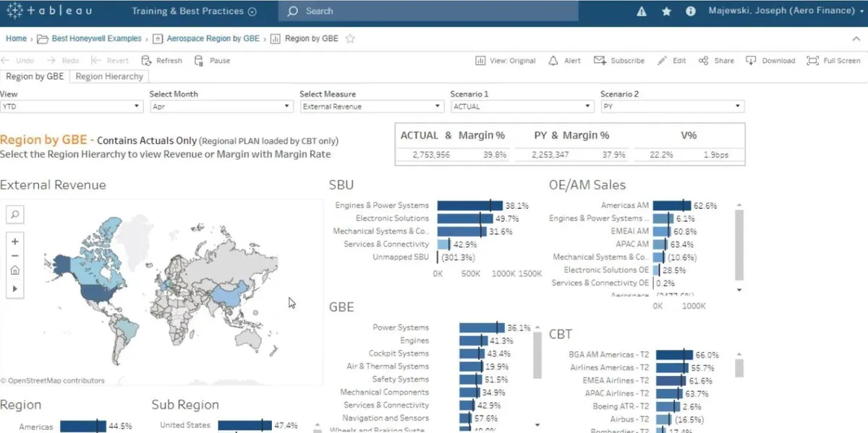The width and height of the screenshot is (868, 433).
Task: Open favorites star in header
Action: pyautogui.click(x=666, y=12)
